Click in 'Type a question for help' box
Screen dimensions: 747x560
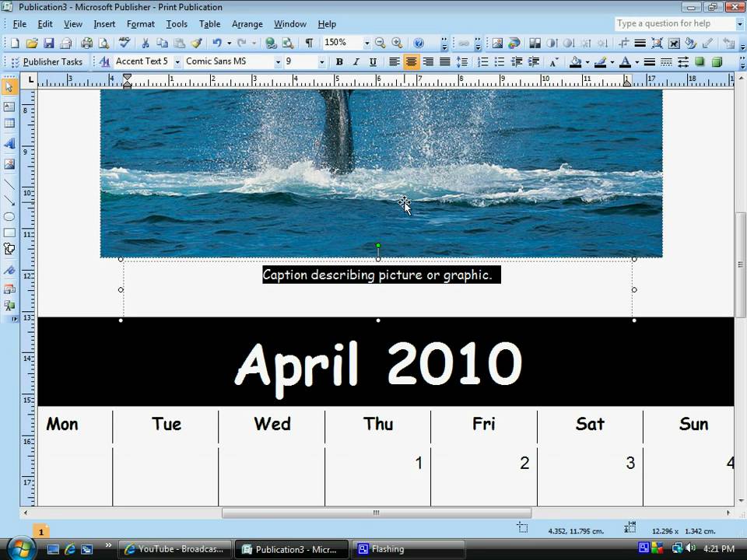click(675, 23)
